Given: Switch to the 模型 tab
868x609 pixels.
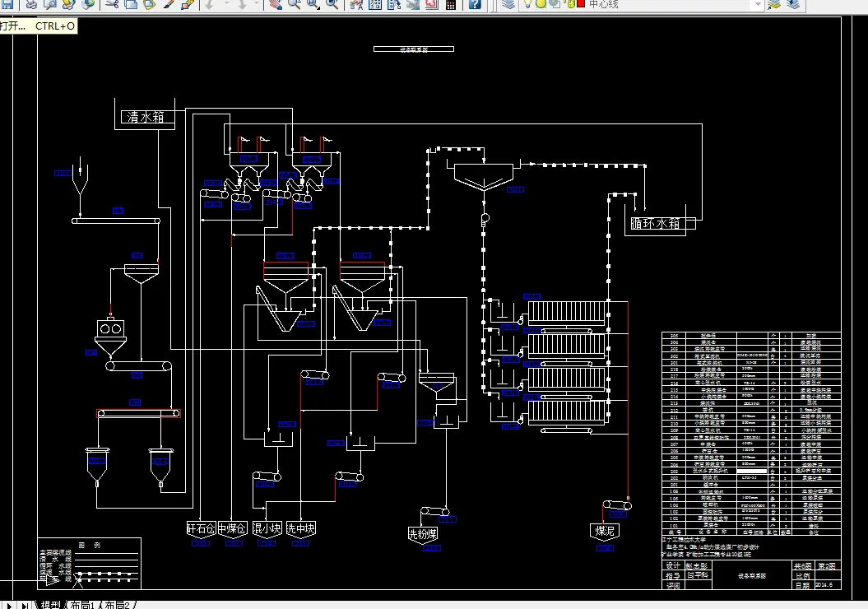Looking at the screenshot, I should (50, 605).
